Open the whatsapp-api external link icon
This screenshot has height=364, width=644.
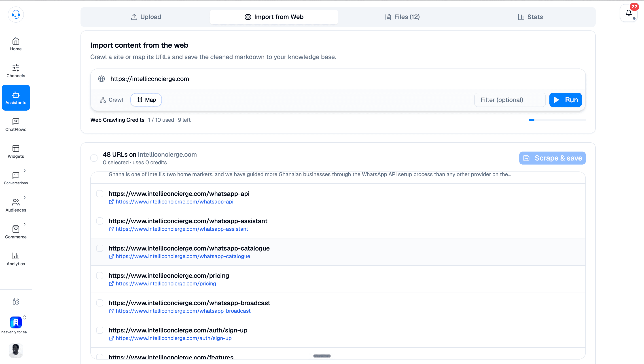[111, 202]
